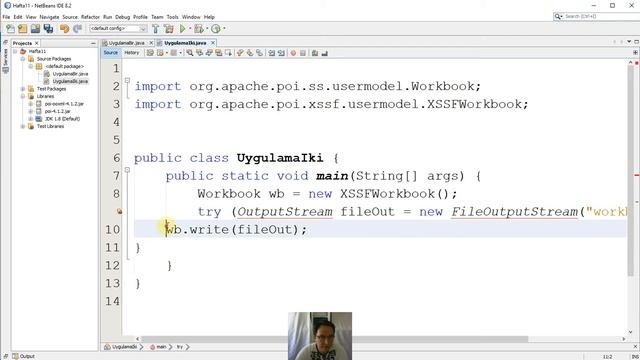Click the Toggle Highlight Search icon
This screenshot has width=640, height=360.
pos(219,53)
